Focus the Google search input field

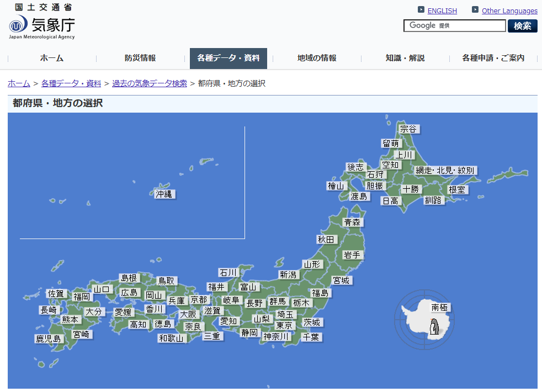coord(454,26)
